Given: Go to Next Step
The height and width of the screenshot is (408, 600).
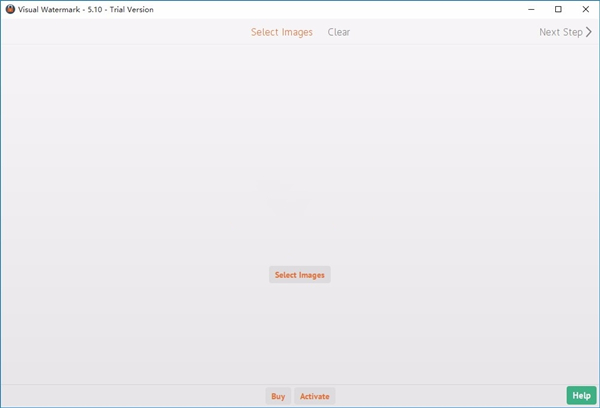Looking at the screenshot, I should pos(561,32).
